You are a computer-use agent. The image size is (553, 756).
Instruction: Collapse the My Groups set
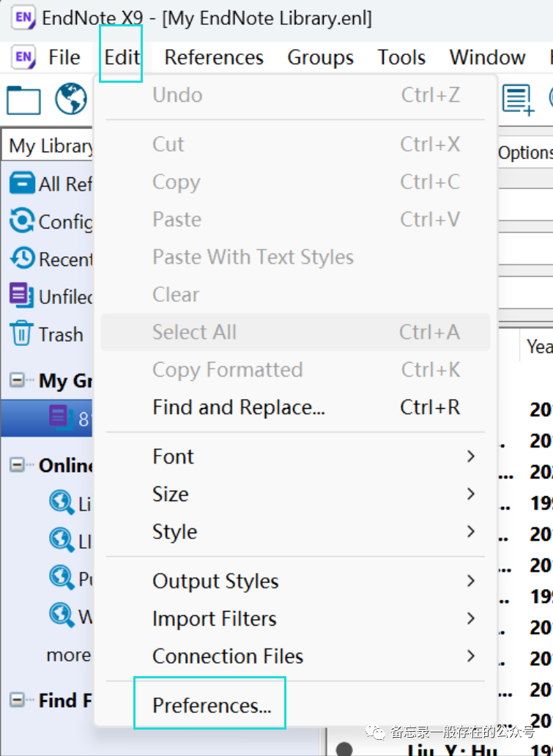[17, 380]
